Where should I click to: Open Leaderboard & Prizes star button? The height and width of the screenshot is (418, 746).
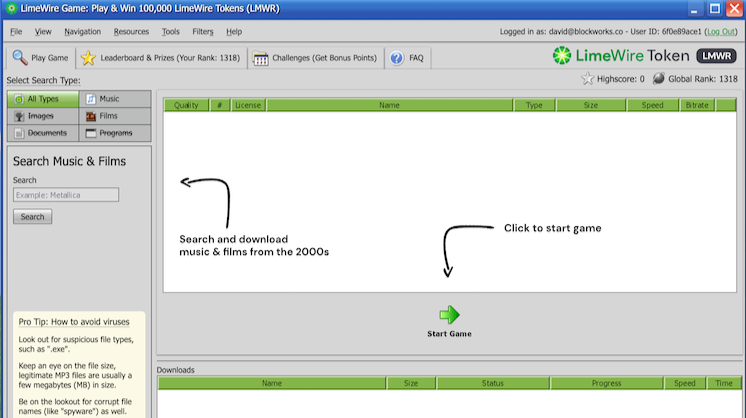(160, 58)
